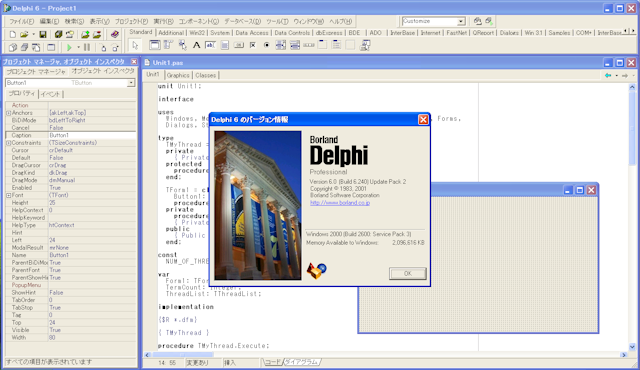Open the ファイル(F) menu

(22, 21)
